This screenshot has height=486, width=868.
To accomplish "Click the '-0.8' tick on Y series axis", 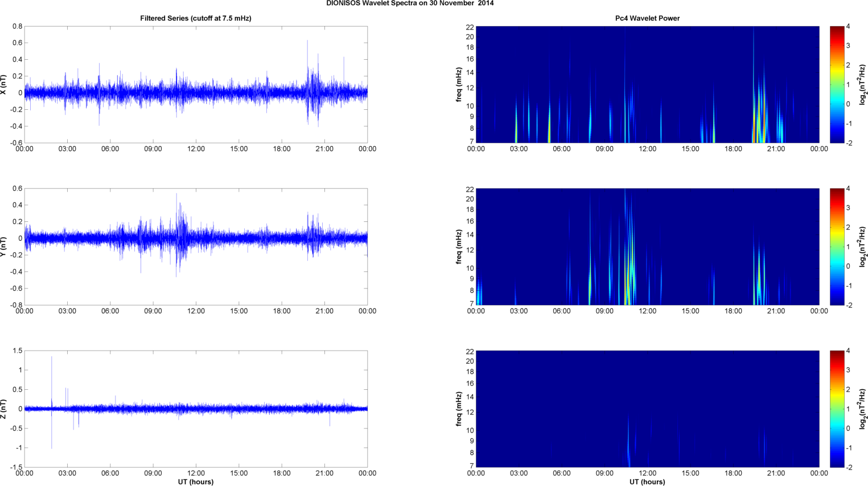I will [16, 305].
